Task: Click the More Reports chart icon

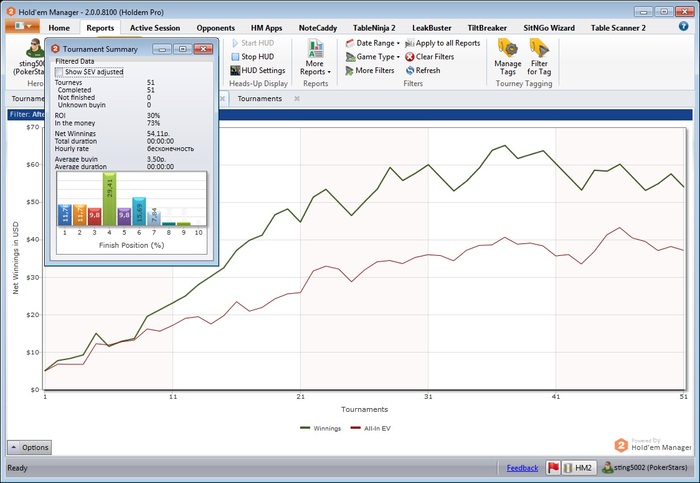Action: (315, 48)
